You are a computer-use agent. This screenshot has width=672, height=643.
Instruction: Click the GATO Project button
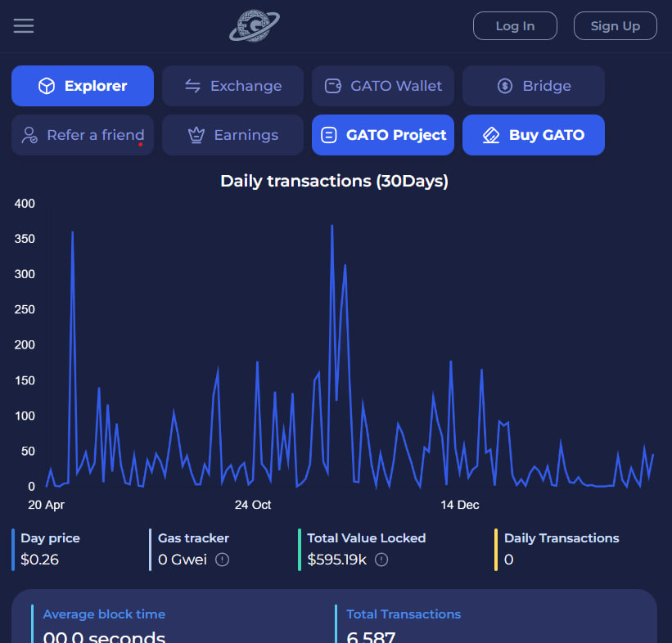383,135
